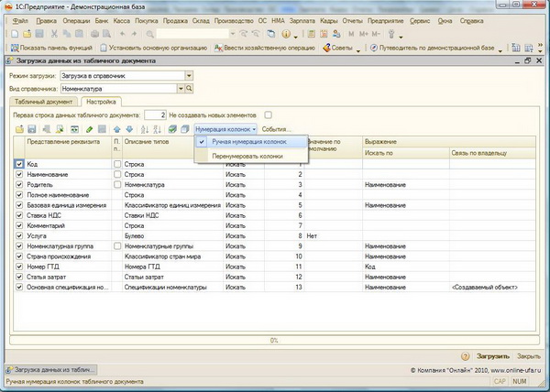
Task: Click the События... button
Action: 277,129
